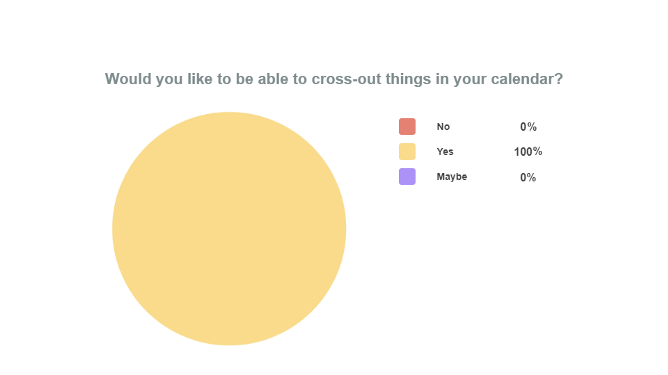Click the center of the yellow pie chart
668x375 pixels.
click(229, 228)
